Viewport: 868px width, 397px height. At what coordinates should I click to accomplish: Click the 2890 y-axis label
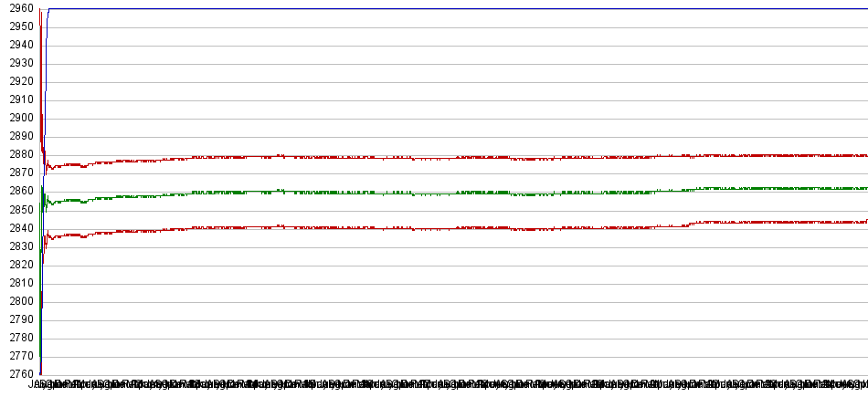click(18, 136)
